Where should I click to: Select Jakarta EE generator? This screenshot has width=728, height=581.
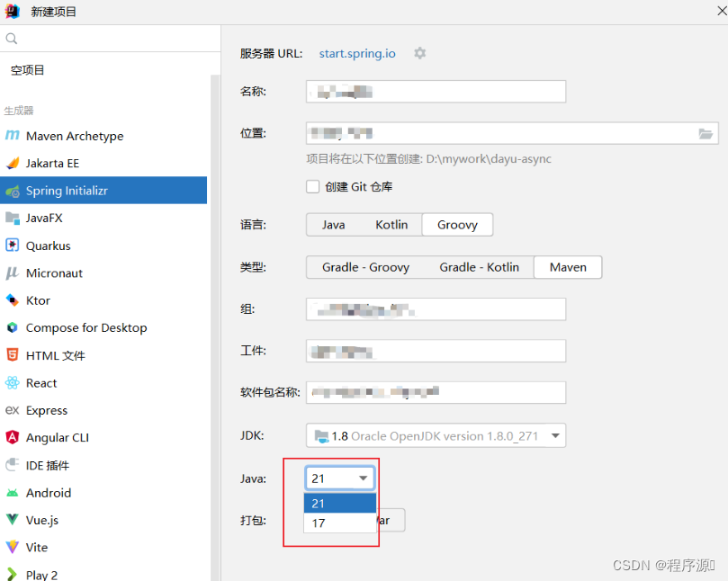click(x=103, y=163)
